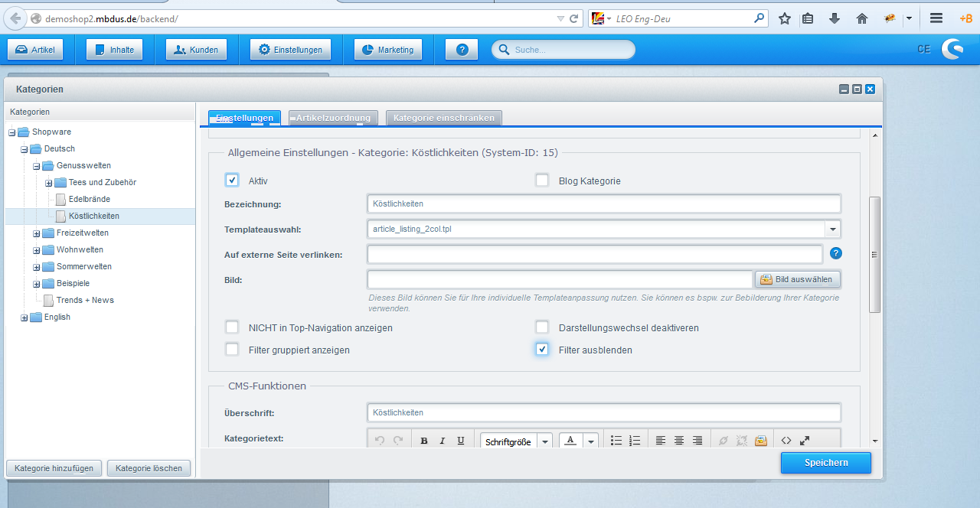
Task: Switch to the Artikelzuordnung tab
Action: coord(333,118)
